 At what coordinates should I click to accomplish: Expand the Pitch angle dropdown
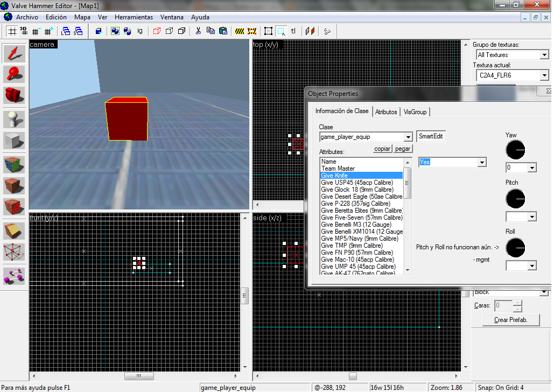coord(532,216)
